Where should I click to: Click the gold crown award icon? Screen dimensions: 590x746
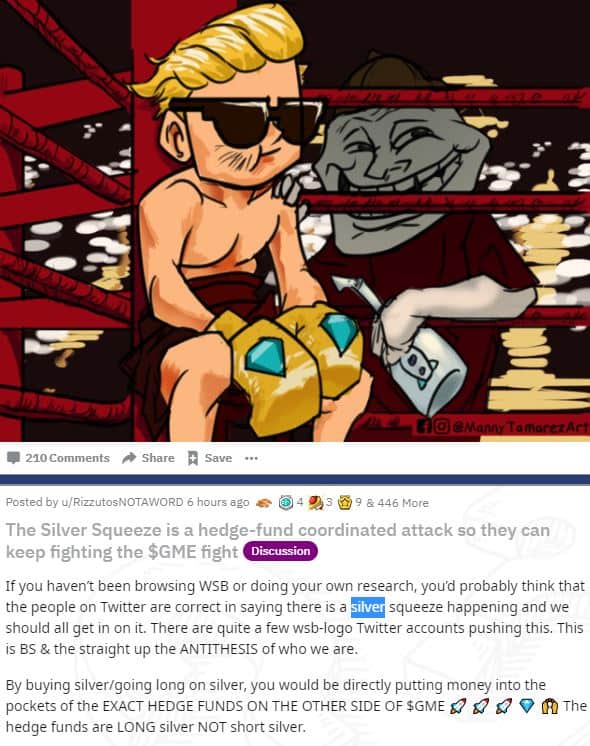pyautogui.click(x=345, y=502)
